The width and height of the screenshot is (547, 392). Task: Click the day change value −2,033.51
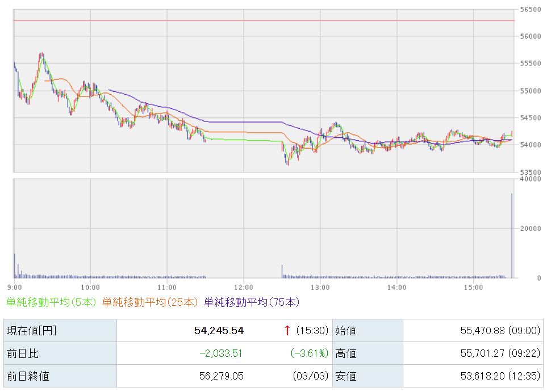click(x=221, y=353)
